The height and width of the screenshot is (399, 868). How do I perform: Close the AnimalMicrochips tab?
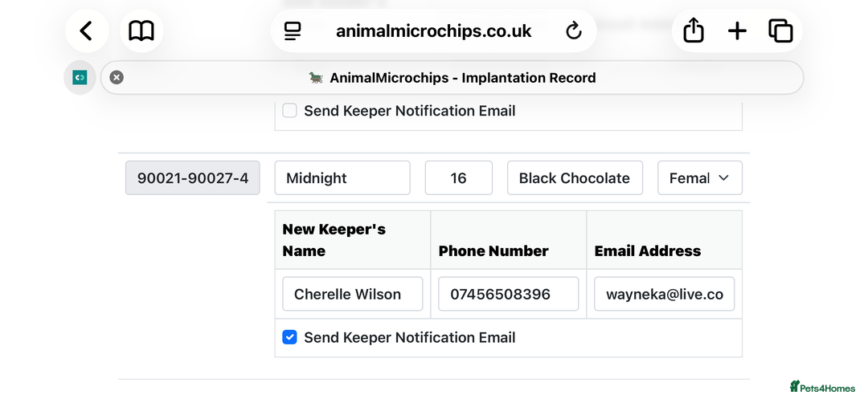point(117,78)
